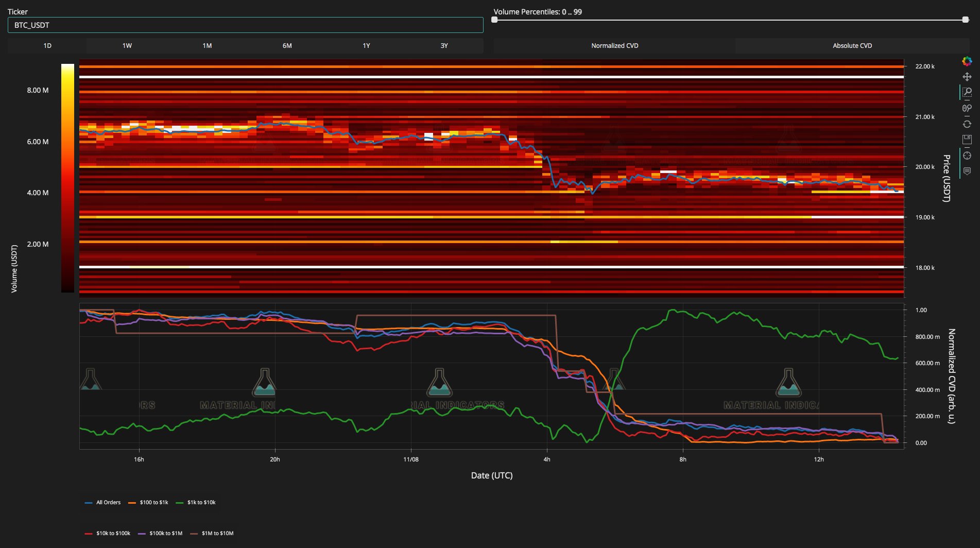Select the Normalized CVD tab
Viewport: 980px width, 548px height.
(614, 46)
